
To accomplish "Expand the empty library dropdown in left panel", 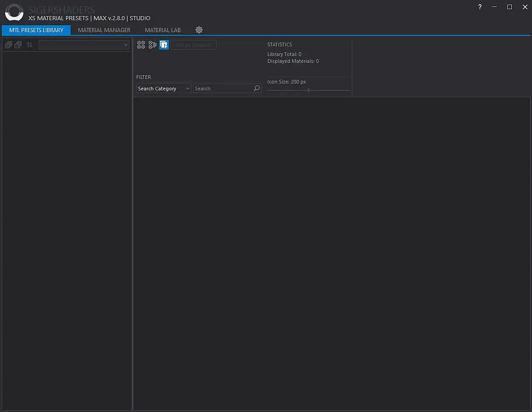I will point(84,45).
